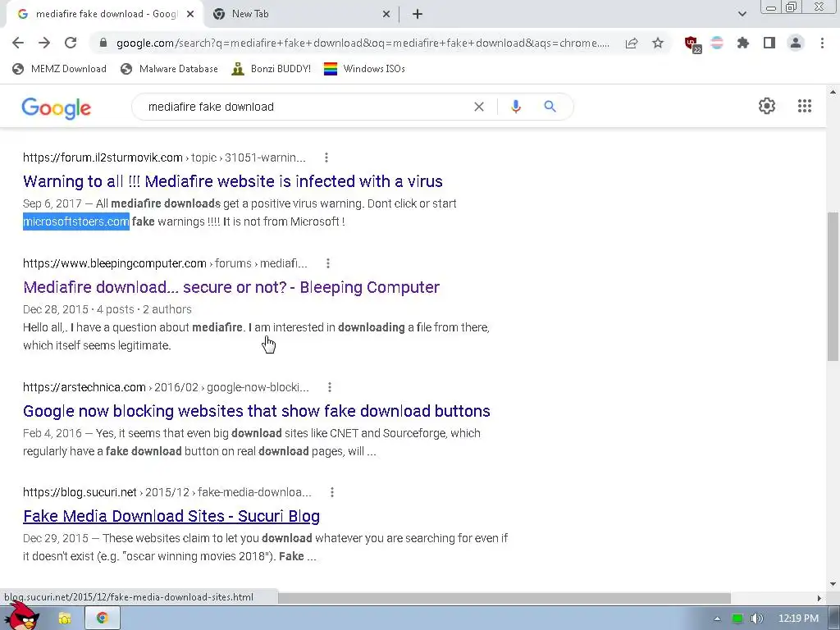
Task: Switch to the New Tab tab
Action: (x=300, y=14)
